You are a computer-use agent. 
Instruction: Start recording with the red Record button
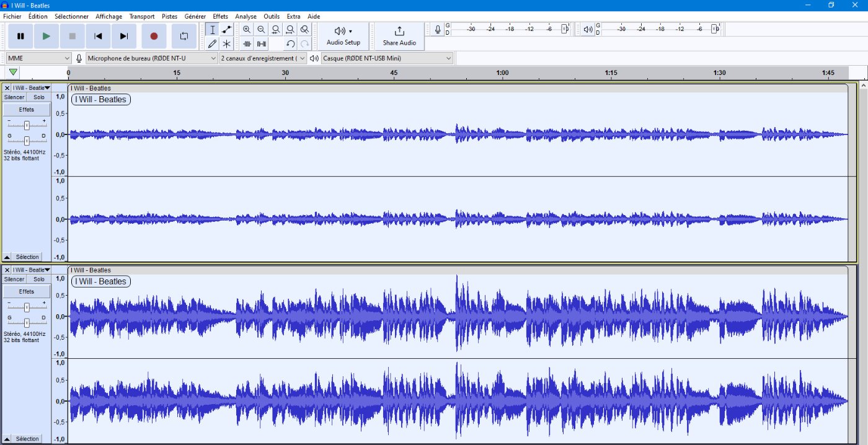point(154,36)
